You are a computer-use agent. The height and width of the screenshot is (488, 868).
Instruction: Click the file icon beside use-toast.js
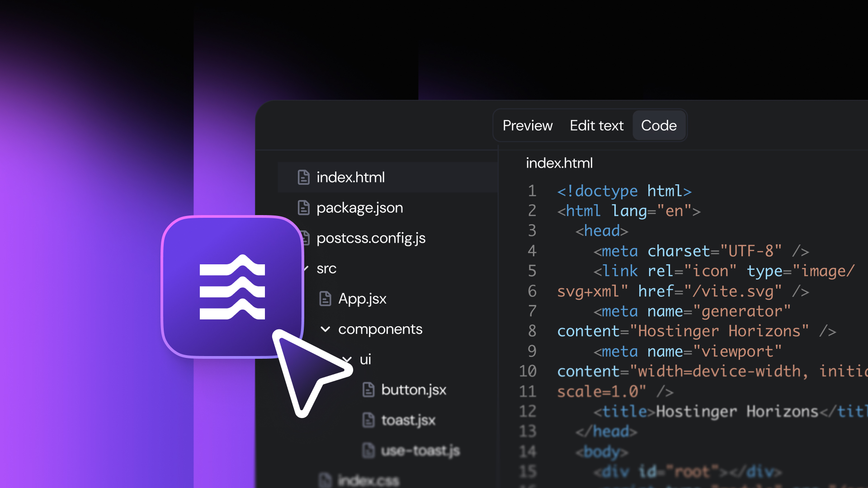[x=368, y=450]
